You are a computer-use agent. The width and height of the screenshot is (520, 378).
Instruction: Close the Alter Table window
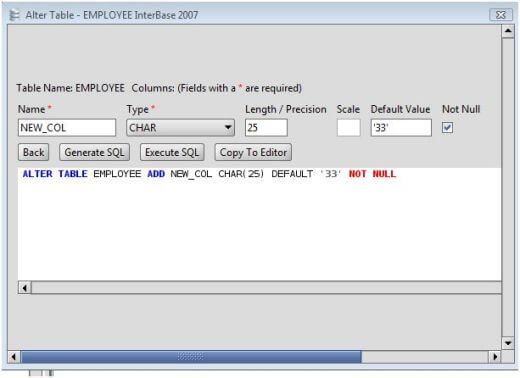click(x=501, y=15)
